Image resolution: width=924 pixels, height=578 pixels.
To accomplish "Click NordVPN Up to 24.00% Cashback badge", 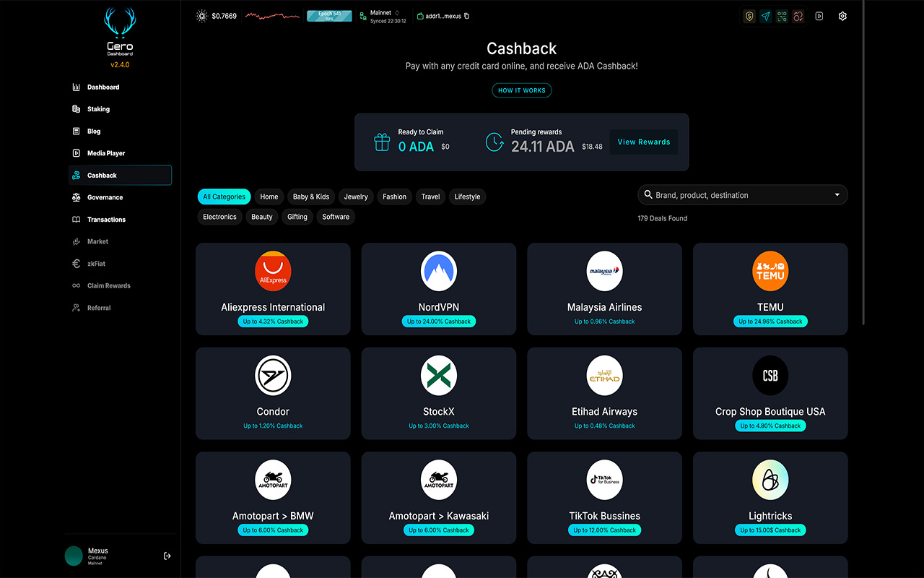I will 439,322.
